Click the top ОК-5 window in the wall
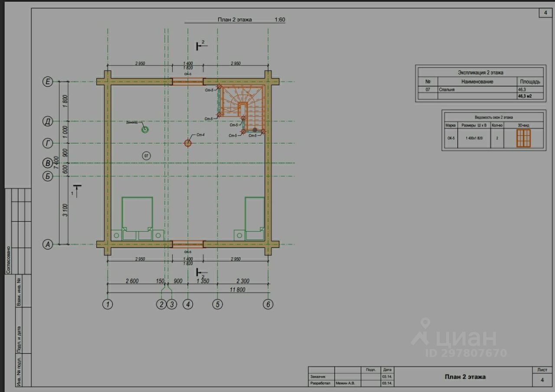 188,82
